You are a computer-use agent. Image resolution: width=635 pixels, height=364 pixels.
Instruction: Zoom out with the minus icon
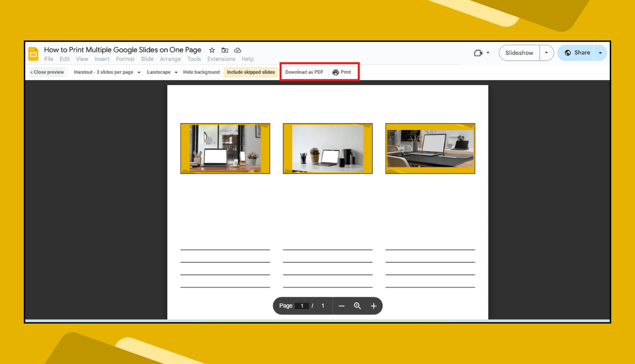(341, 306)
